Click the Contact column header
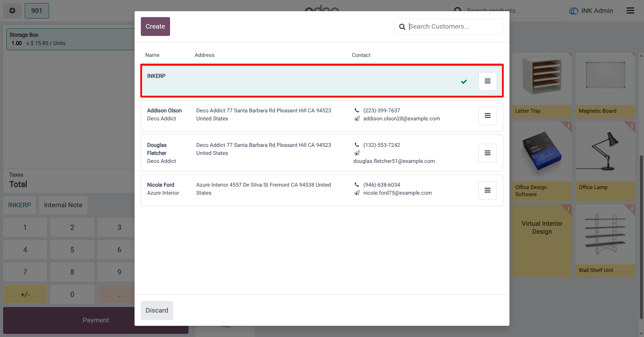The width and height of the screenshot is (644, 337). (x=361, y=55)
